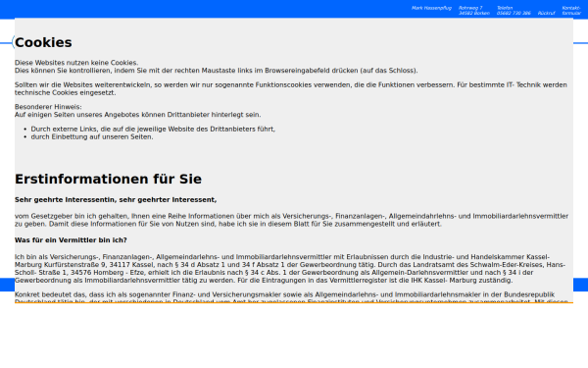Click line 'Auf einigen Seiten unseres Angebotes'
This screenshot has height=368, width=588.
137,115
